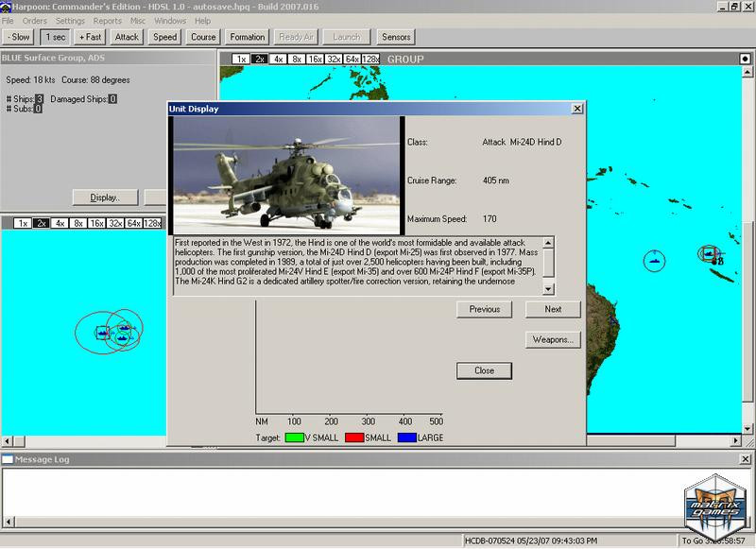Open the Weapons... list
756x549 pixels.
tap(553, 340)
